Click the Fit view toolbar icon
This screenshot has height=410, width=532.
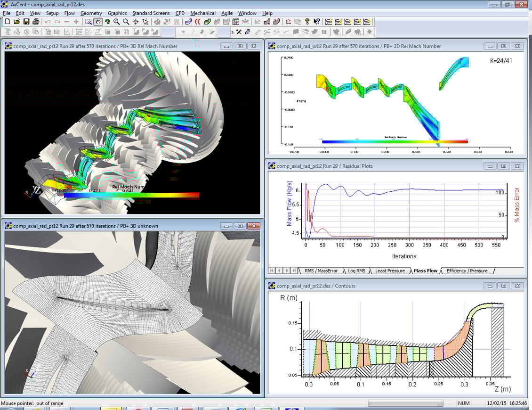pos(136,21)
